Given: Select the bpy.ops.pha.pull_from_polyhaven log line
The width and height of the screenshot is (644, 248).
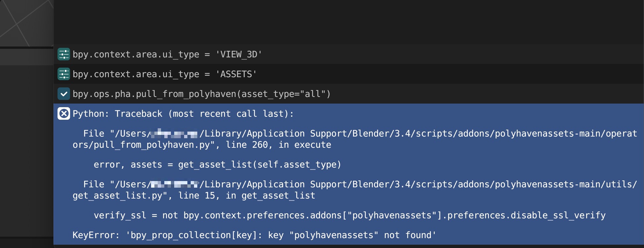Looking at the screenshot, I should 201,94.
